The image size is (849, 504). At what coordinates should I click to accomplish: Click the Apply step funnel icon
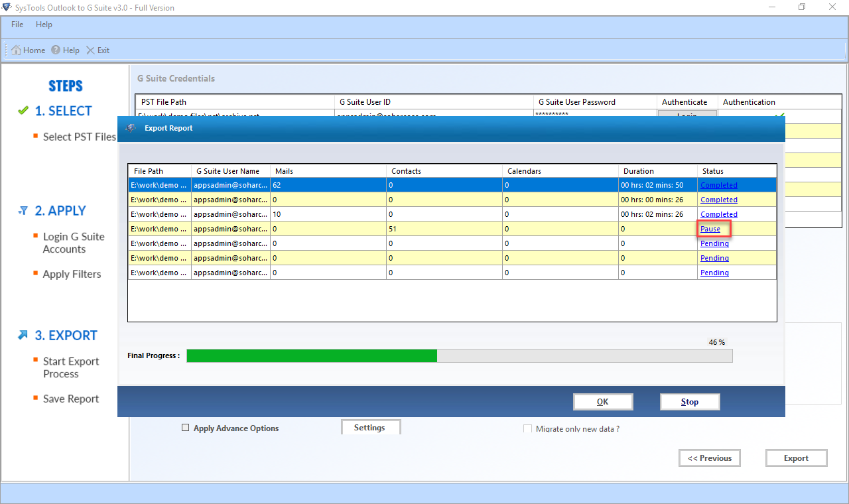23,211
